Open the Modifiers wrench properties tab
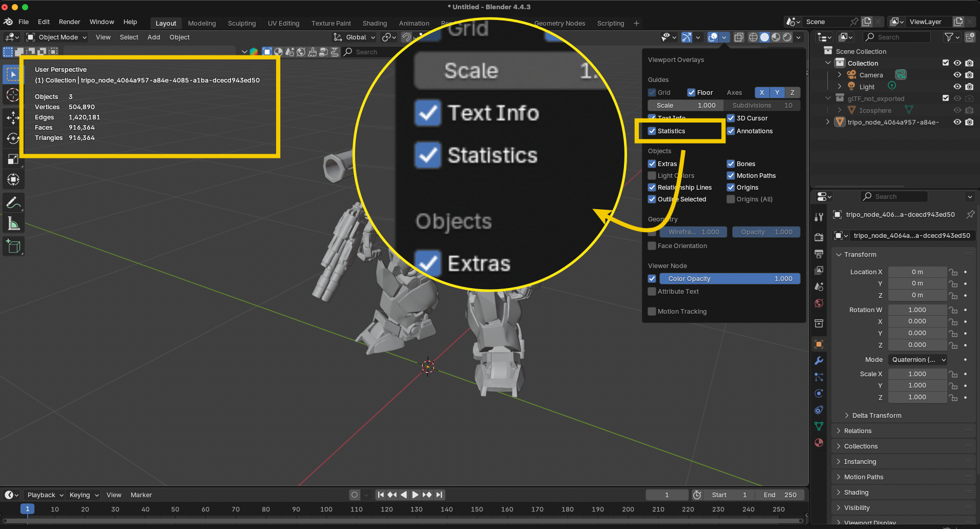The height and width of the screenshot is (529, 980). 819,361
